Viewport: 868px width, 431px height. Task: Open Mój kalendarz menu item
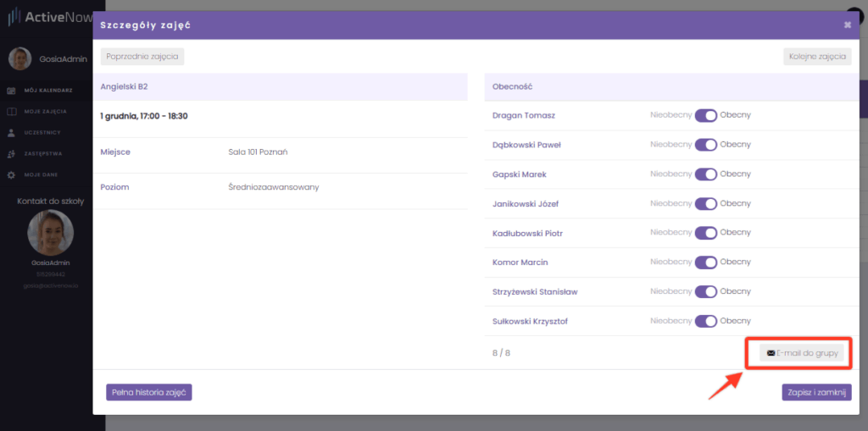pos(48,91)
